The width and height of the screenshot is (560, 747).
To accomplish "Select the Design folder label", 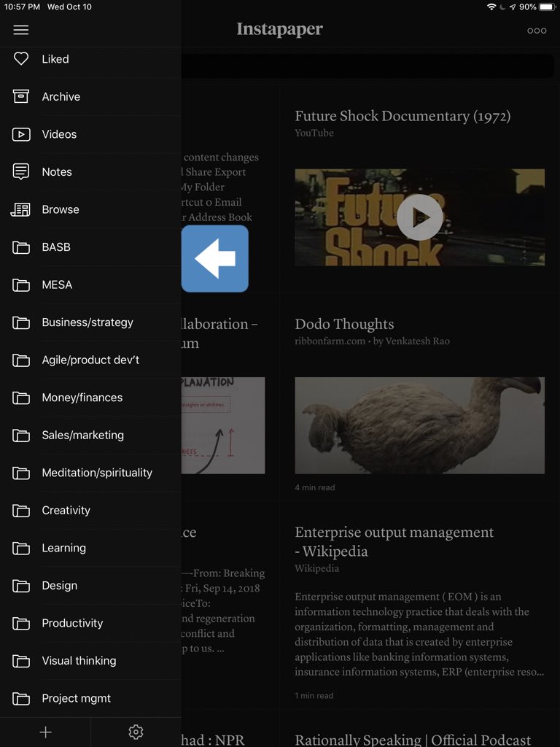I will 60,586.
